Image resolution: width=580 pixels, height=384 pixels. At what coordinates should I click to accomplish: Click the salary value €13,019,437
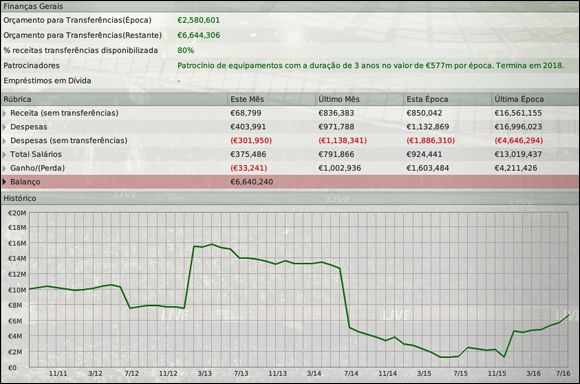click(x=518, y=154)
